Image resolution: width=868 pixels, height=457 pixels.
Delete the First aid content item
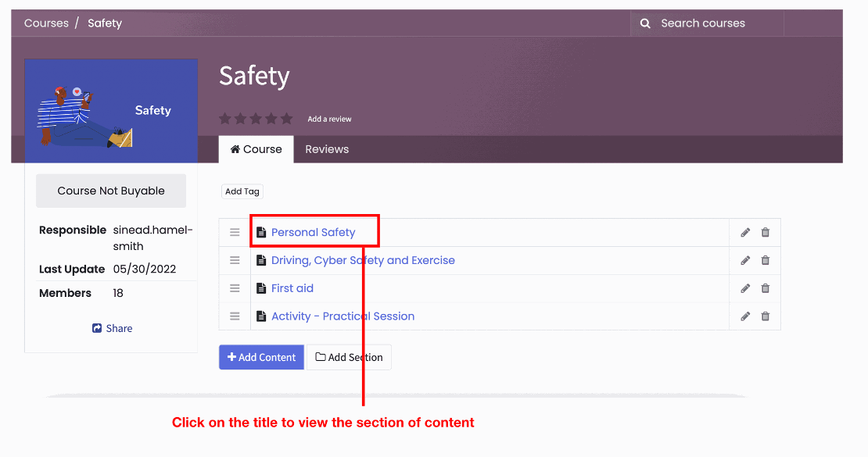[766, 288]
